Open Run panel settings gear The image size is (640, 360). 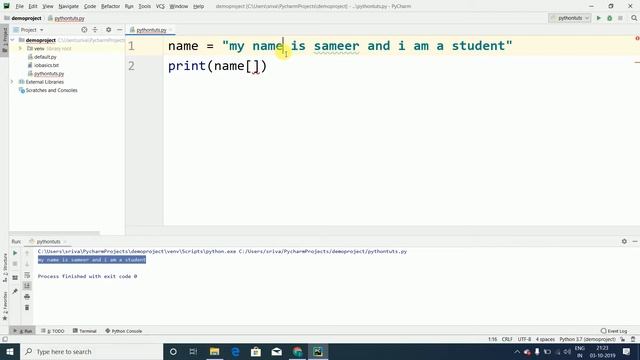coord(624,241)
